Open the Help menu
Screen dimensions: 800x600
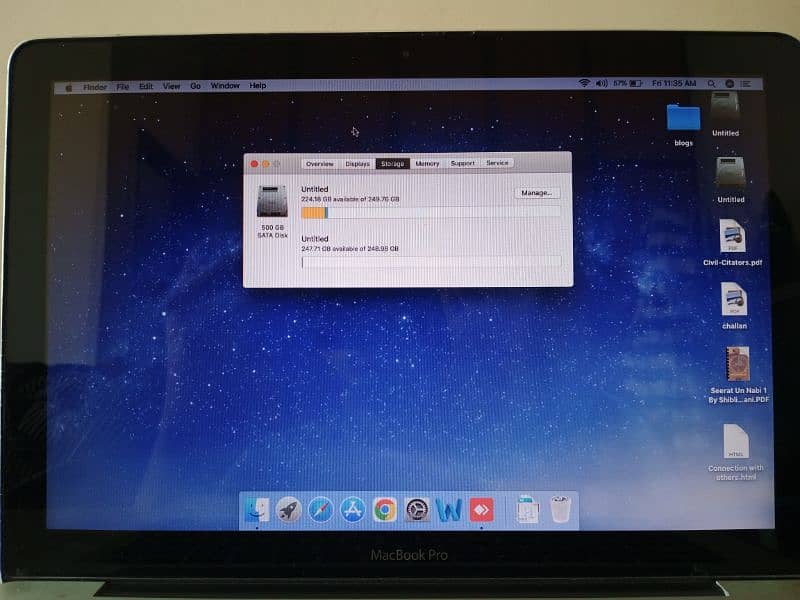(x=258, y=85)
